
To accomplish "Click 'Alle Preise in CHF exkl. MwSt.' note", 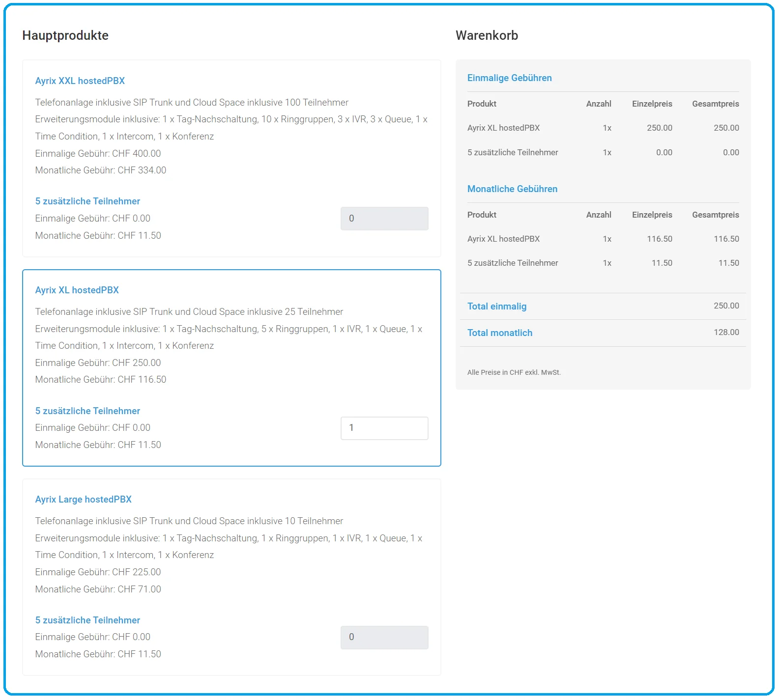I will (x=514, y=372).
